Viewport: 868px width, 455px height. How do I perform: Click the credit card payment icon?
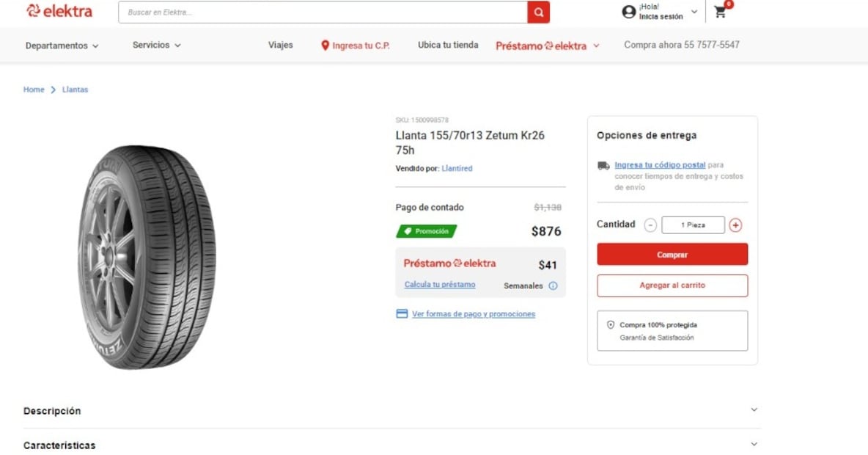pyautogui.click(x=402, y=313)
